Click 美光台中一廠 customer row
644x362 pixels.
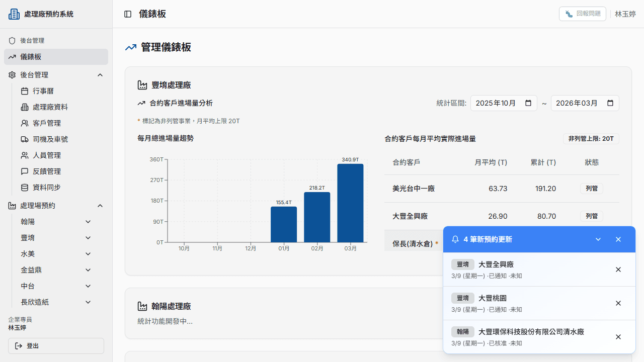pyautogui.click(x=502, y=189)
